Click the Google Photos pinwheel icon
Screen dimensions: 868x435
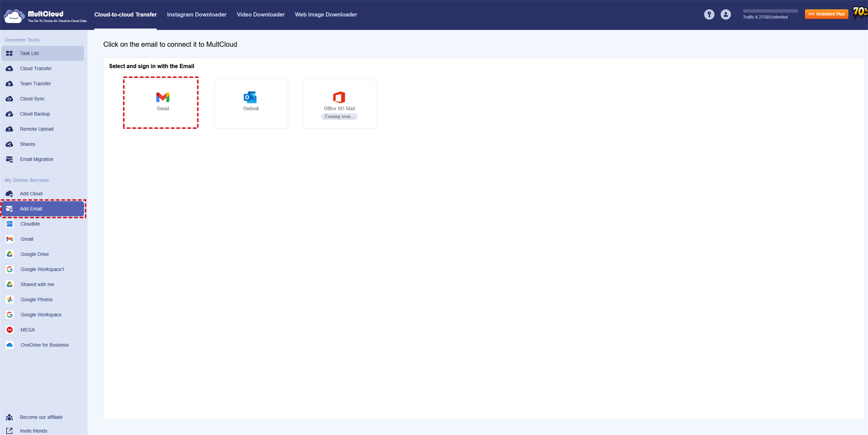[10, 300]
